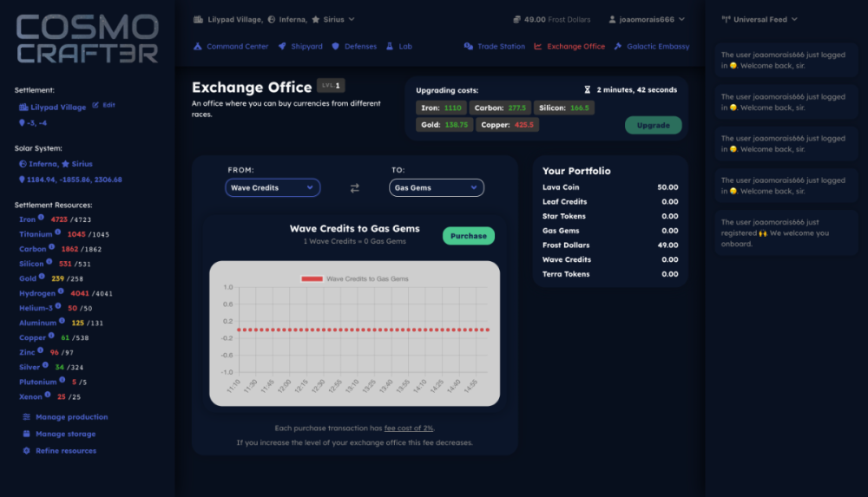This screenshot has width=868, height=497.
Task: Click the swap currencies arrows icon
Action: 354,187
